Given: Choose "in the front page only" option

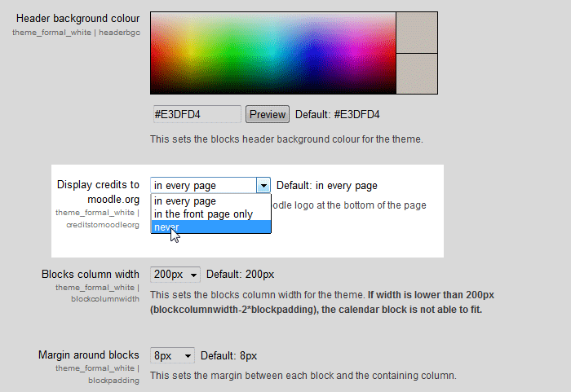Looking at the screenshot, I should [x=203, y=214].
